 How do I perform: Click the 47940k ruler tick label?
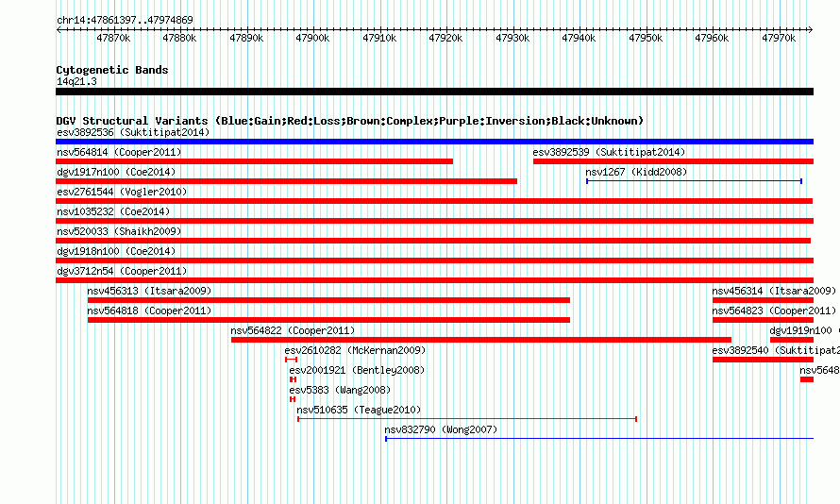click(x=579, y=38)
